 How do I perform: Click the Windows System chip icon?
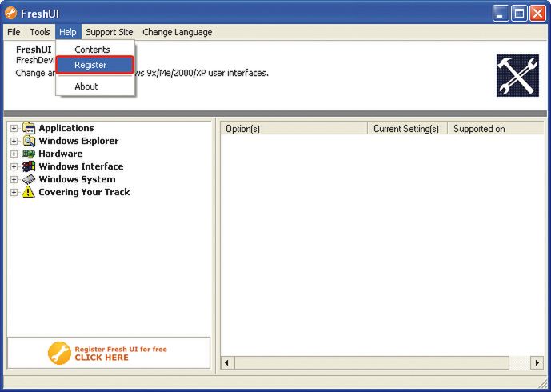[29, 179]
